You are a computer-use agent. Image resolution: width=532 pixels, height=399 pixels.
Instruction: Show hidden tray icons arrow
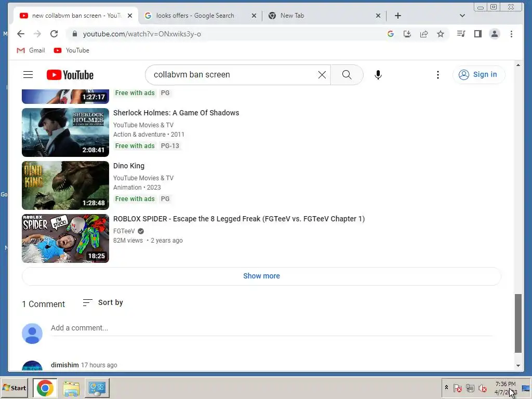446,388
